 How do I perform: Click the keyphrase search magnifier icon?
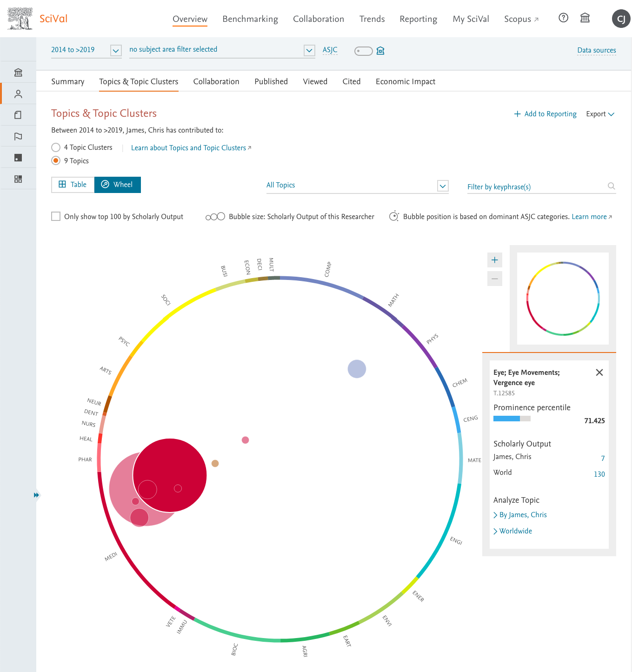611,186
